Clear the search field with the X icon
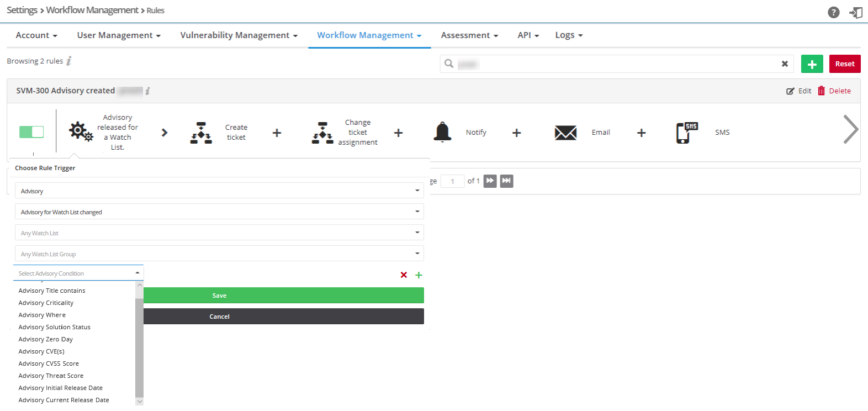The height and width of the screenshot is (411, 868). [x=785, y=64]
